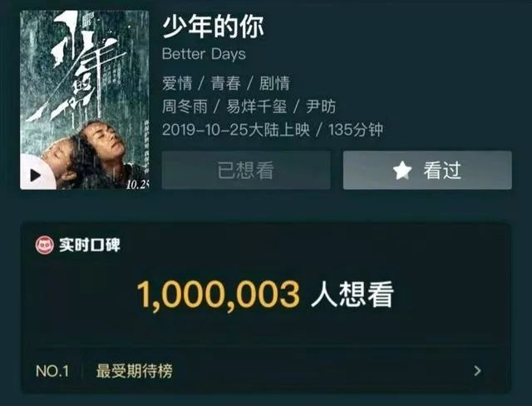The height and width of the screenshot is (406, 532).
Task: Click the star icon in 看过 button
Action: 402,170
